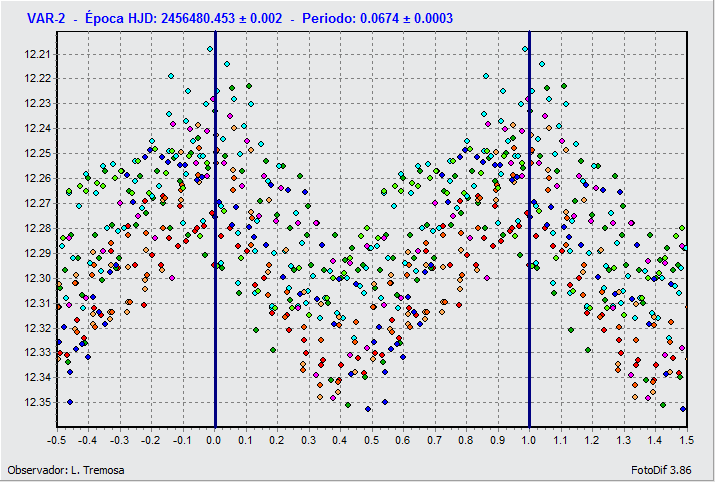Click the VAR-2 epoch and period title
Viewport: 715px width, 482px height.
click(240, 18)
